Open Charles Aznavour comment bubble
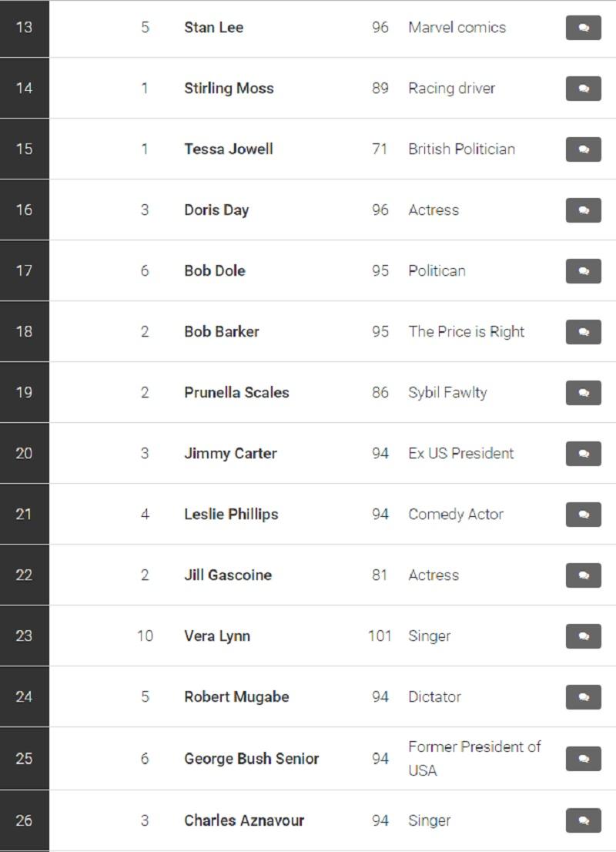This screenshot has width=616, height=852. 583,820
